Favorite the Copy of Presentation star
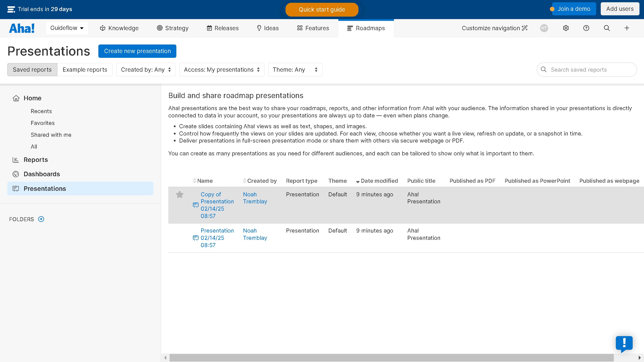Screen dimensions: 644x362 coord(180,194)
